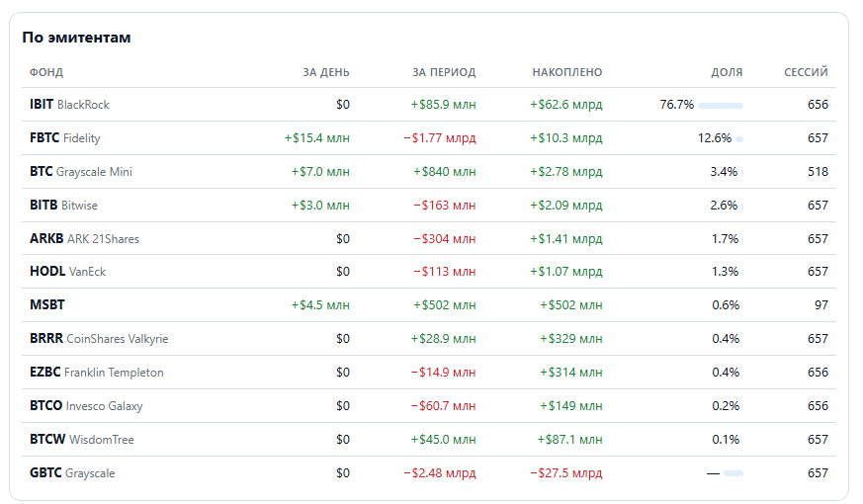The height and width of the screenshot is (504, 863).
Task: Click ARKB period value −$304 млн
Action: (x=445, y=239)
